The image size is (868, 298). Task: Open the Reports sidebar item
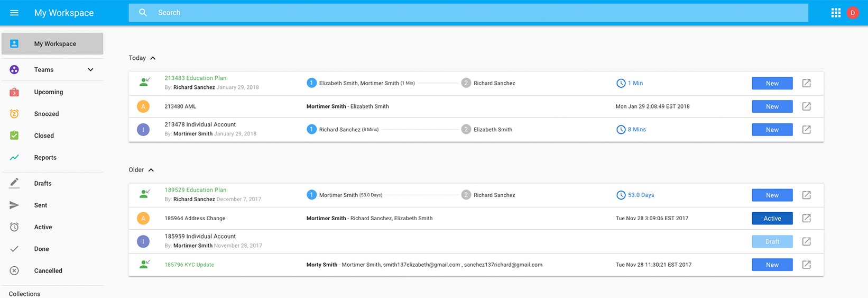point(45,158)
